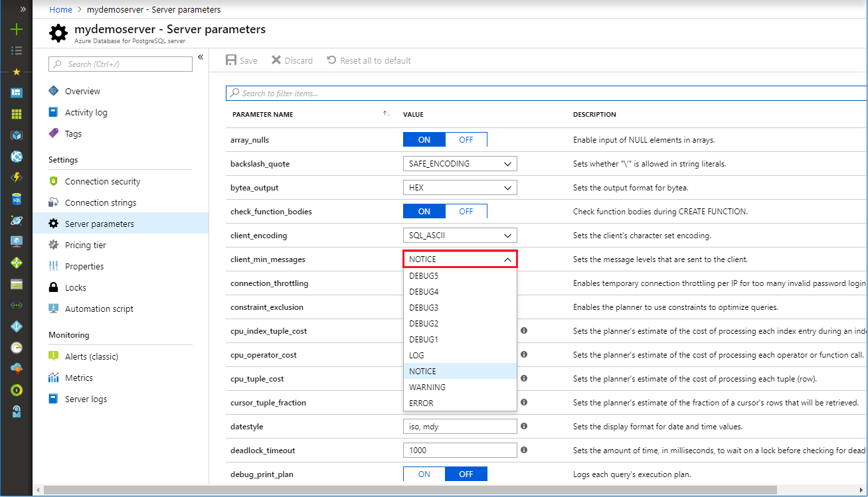Focus the Search (Ctrl+/) box in resource menu
The image size is (868, 497).
120,64
